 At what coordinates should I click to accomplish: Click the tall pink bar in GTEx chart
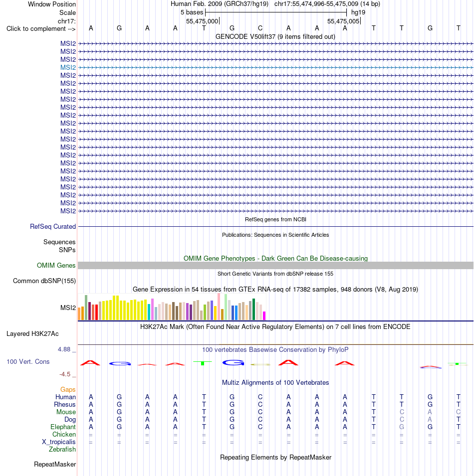point(219,307)
